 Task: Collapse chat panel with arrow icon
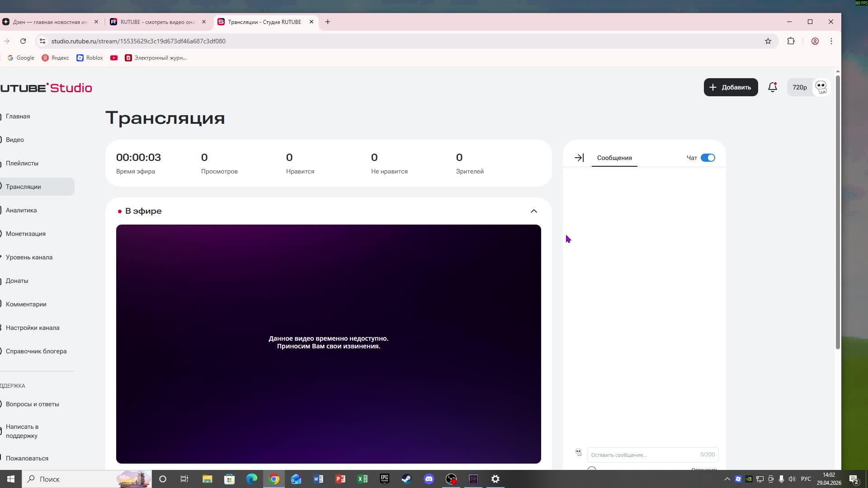click(579, 158)
